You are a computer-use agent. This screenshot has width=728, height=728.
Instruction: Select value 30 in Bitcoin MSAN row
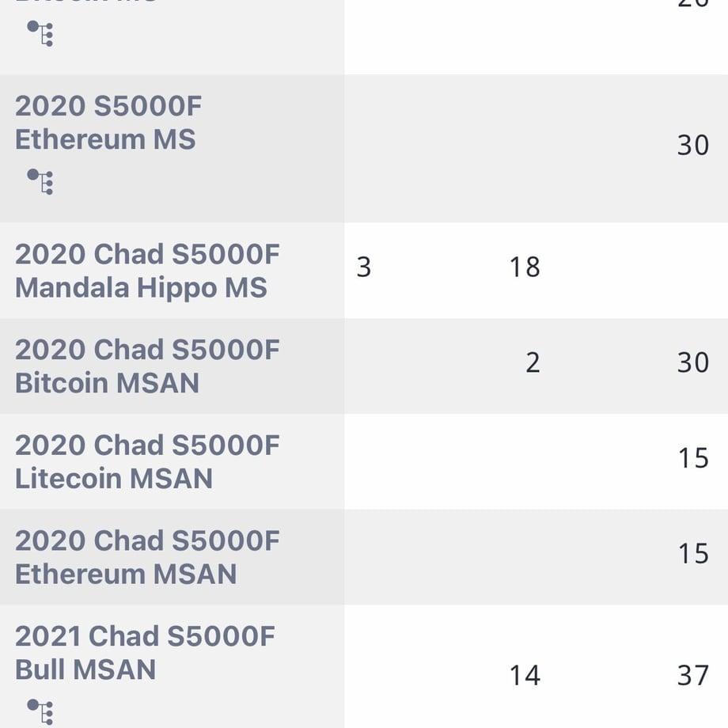pyautogui.click(x=693, y=362)
